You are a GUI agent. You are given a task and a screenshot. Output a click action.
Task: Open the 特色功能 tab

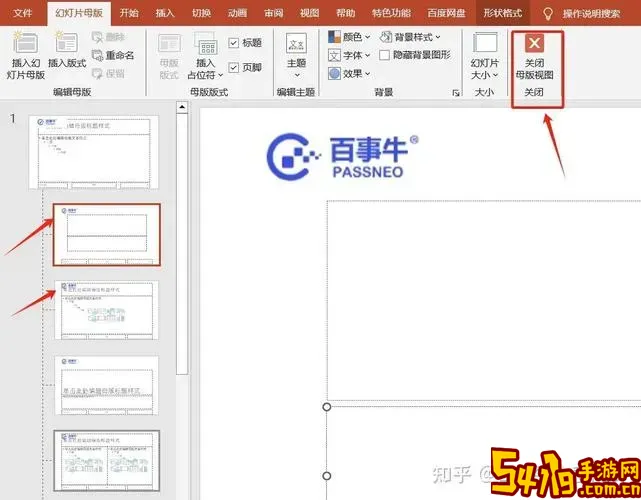tap(391, 13)
